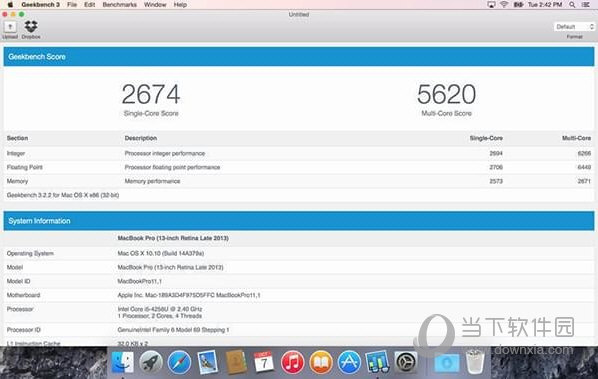The image size is (598, 379).
Task: Click the Geekbench Score section header
Action: [x=299, y=56]
